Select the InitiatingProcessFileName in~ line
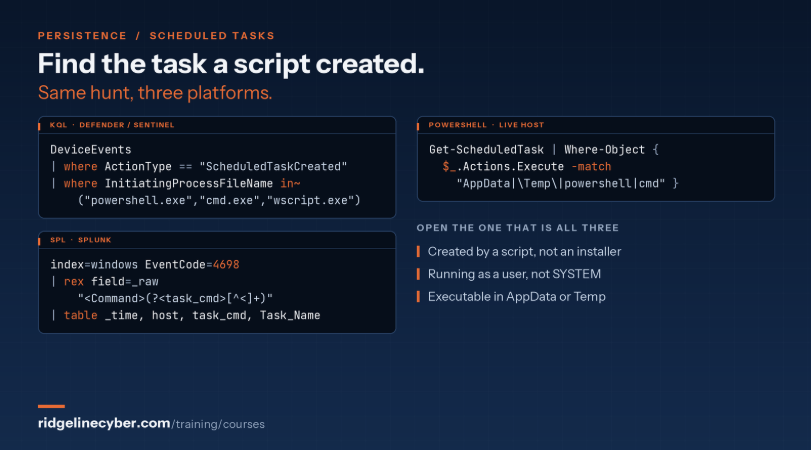Image resolution: width=811 pixels, height=450 pixels. tap(175, 184)
